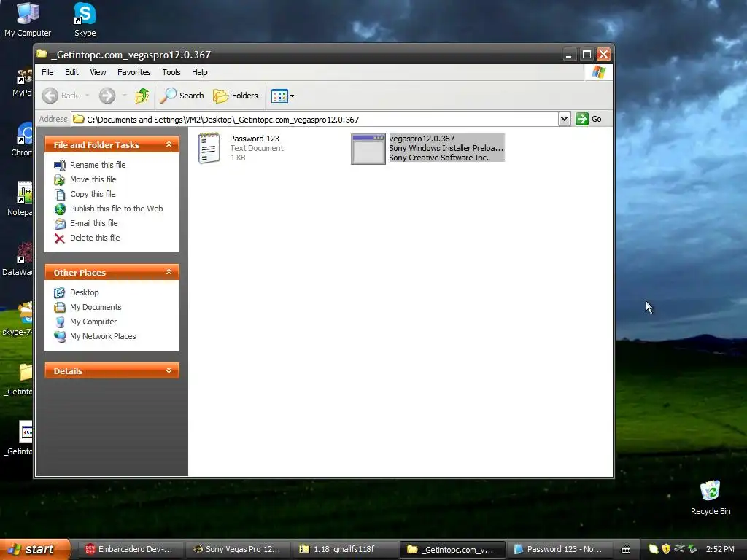
Task: Open the Edit menu
Action: coord(72,72)
